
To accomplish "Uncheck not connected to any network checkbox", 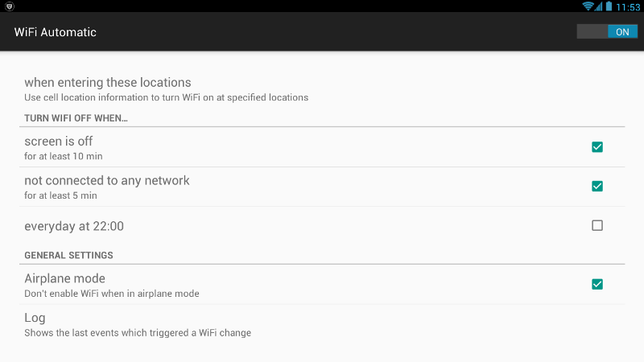I will tap(597, 187).
